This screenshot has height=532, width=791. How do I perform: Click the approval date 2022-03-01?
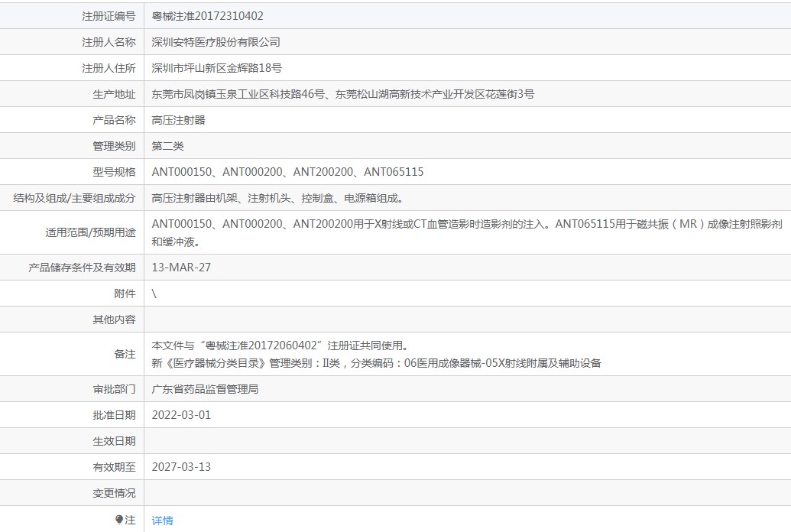pos(181,415)
